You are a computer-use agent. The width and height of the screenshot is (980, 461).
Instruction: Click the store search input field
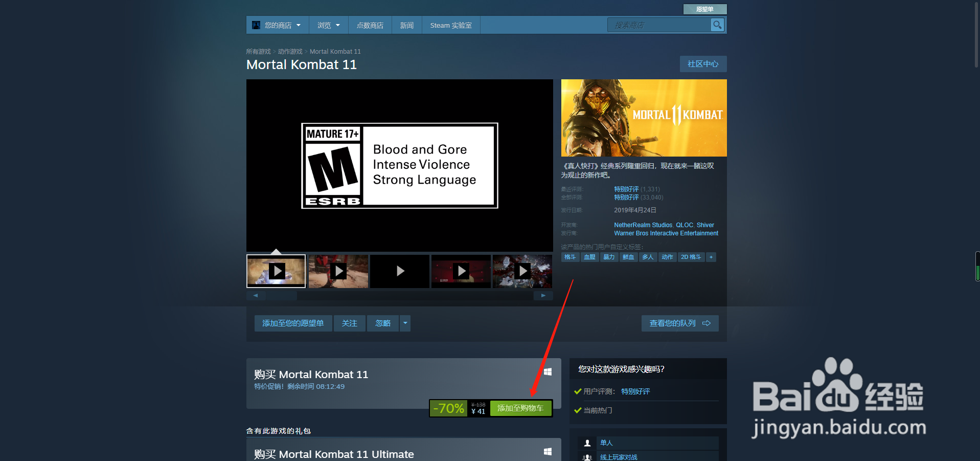(x=659, y=25)
